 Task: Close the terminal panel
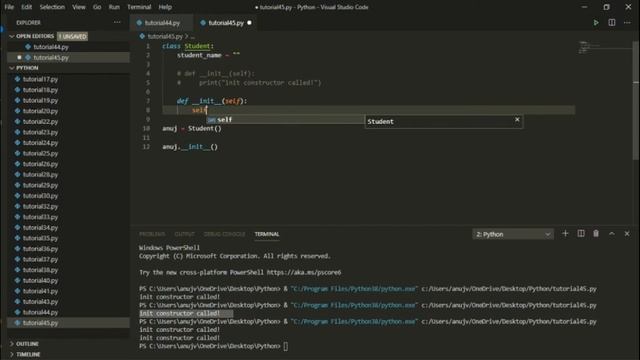[627, 234]
